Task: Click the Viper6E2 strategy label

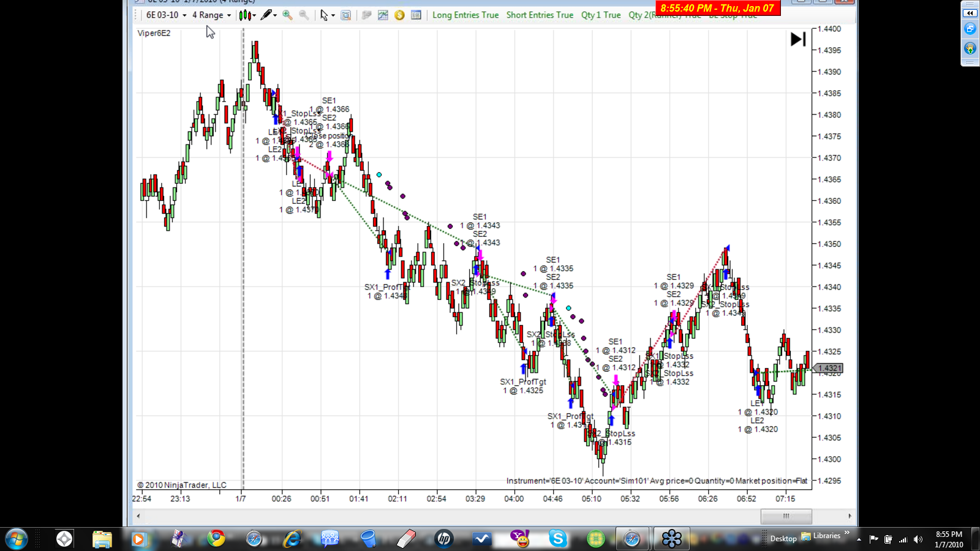Action: 154,33
